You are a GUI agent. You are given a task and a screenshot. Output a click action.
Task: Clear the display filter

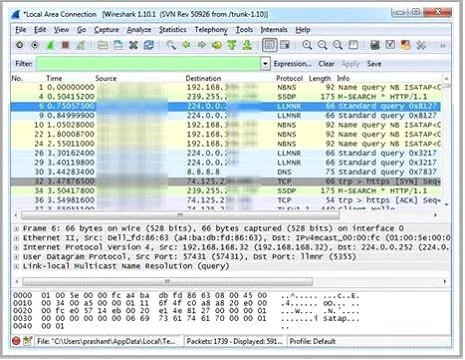click(326, 64)
